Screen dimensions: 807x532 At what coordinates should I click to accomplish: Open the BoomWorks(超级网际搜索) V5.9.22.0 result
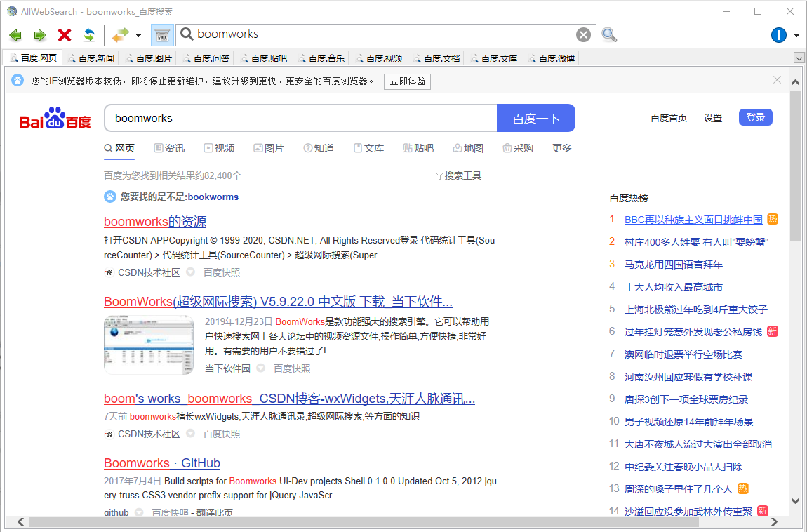click(x=278, y=302)
